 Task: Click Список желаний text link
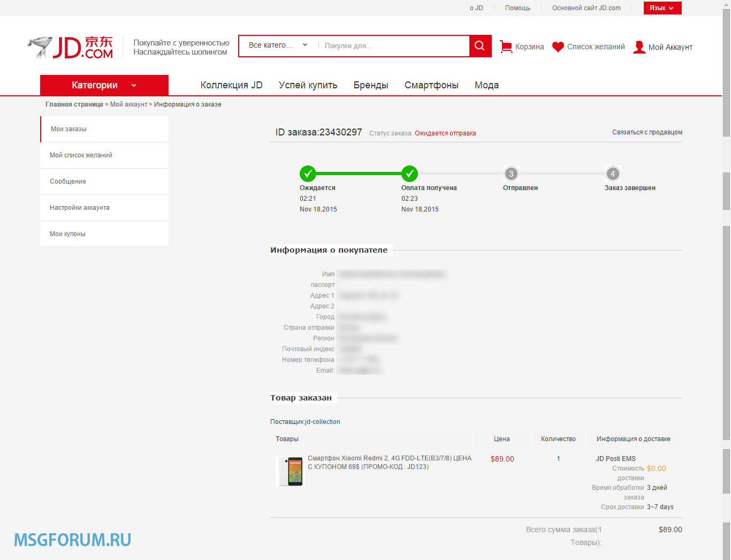pos(596,47)
